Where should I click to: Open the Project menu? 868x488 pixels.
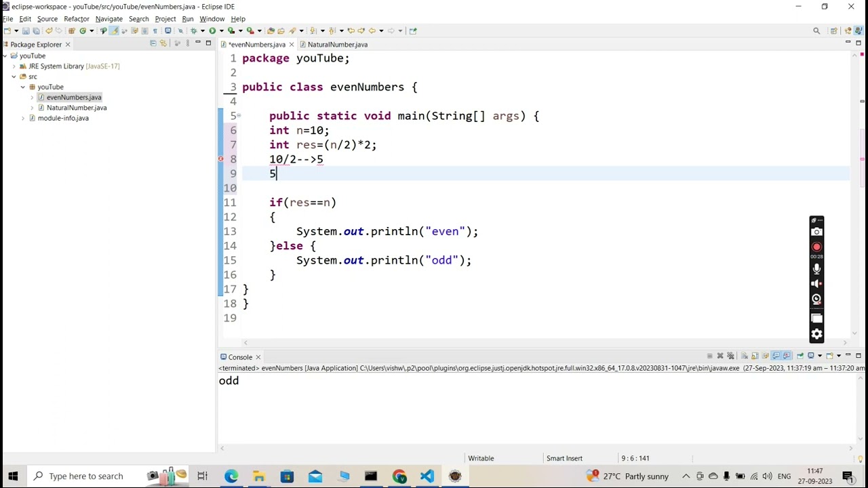click(165, 19)
